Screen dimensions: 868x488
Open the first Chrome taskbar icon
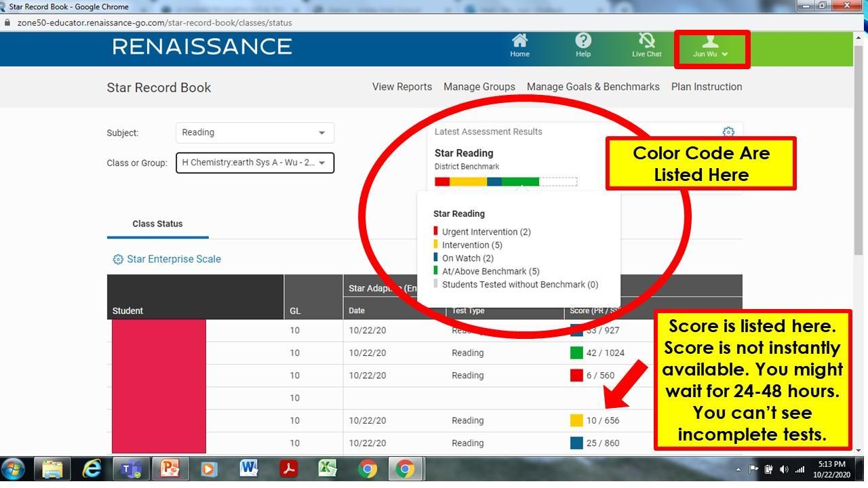tap(368, 469)
